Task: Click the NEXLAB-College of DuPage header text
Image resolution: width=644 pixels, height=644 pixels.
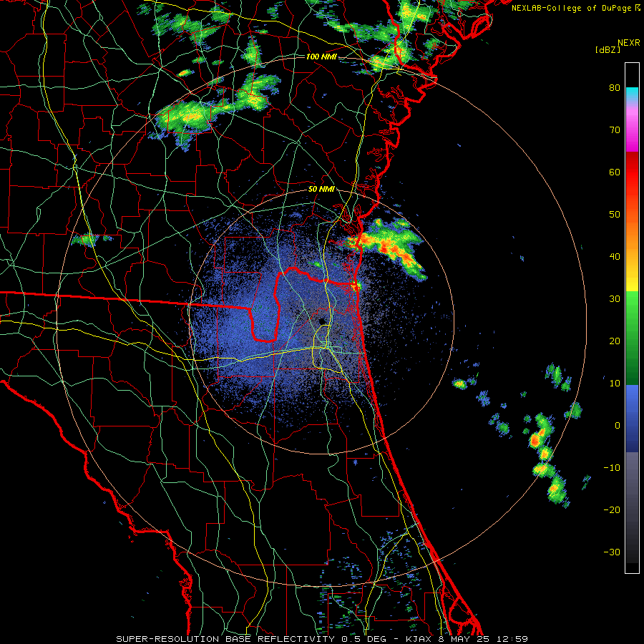Action: (571, 8)
